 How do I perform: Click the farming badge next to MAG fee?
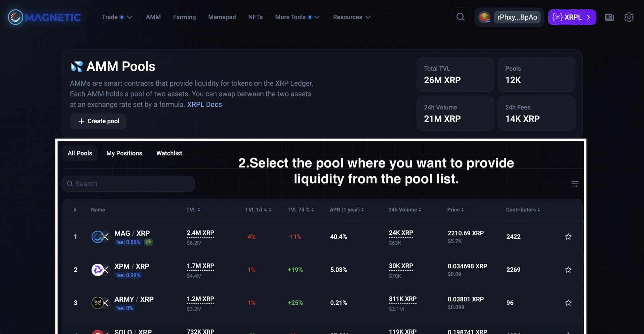point(149,242)
